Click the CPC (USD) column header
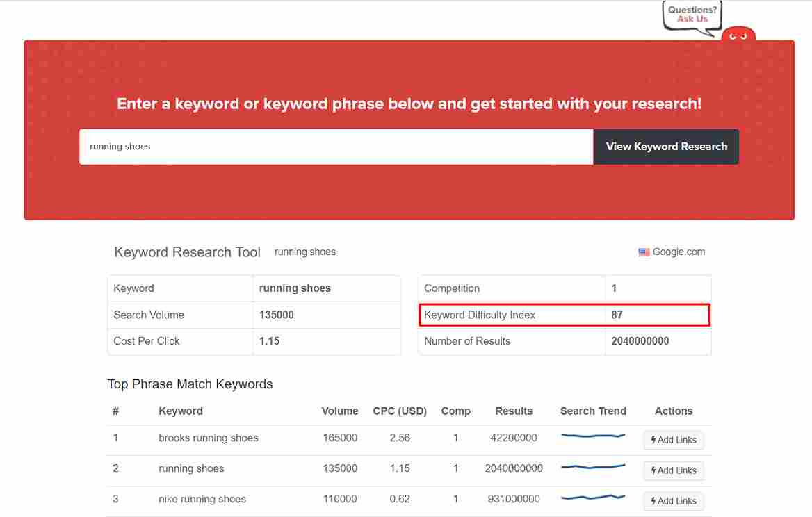 pyautogui.click(x=400, y=411)
